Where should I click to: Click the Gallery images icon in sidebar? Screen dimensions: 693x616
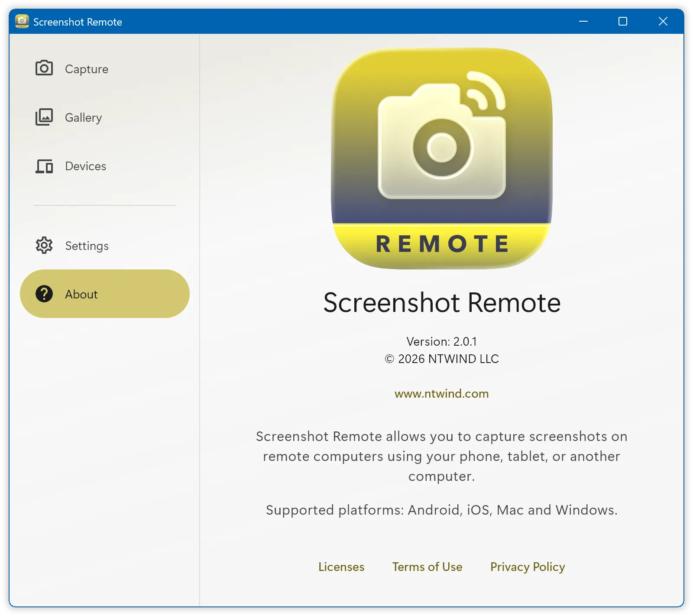pos(44,117)
